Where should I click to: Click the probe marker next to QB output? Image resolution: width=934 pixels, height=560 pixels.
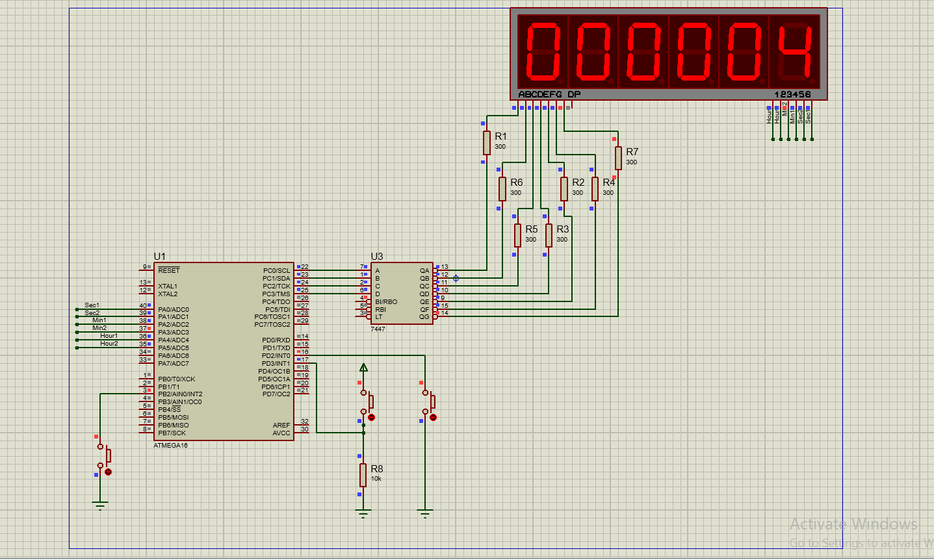coord(456,278)
